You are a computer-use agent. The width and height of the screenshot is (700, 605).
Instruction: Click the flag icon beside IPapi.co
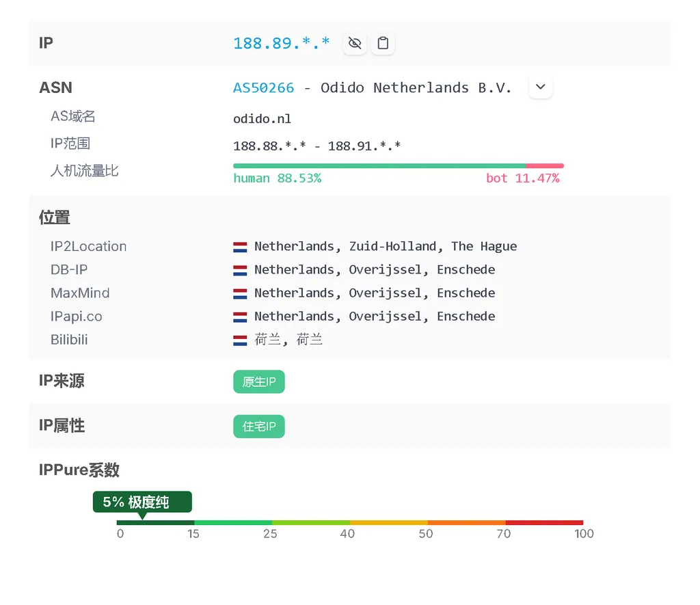tap(240, 316)
